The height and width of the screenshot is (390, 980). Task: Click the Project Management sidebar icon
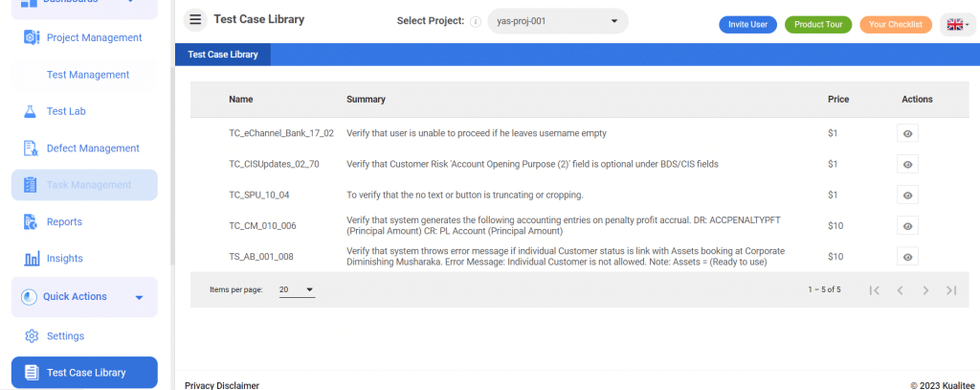coord(31,38)
